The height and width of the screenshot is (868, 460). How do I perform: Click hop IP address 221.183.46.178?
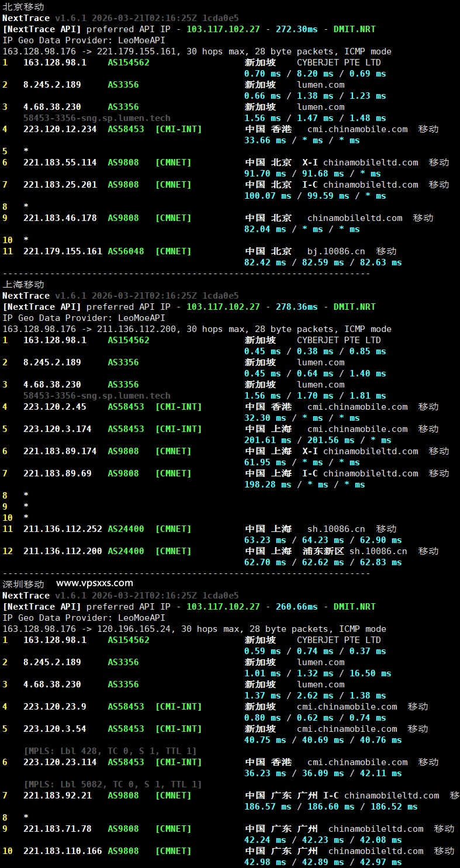click(x=60, y=218)
